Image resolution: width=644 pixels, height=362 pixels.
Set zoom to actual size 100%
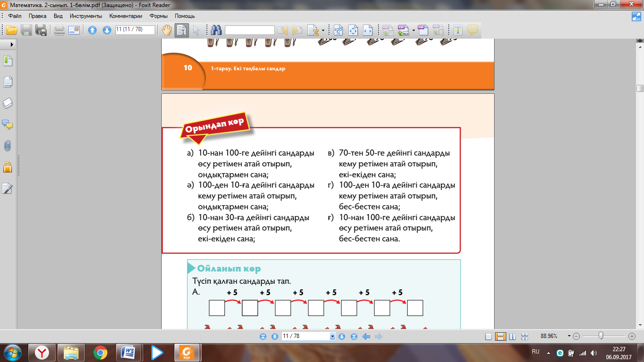(x=338, y=30)
